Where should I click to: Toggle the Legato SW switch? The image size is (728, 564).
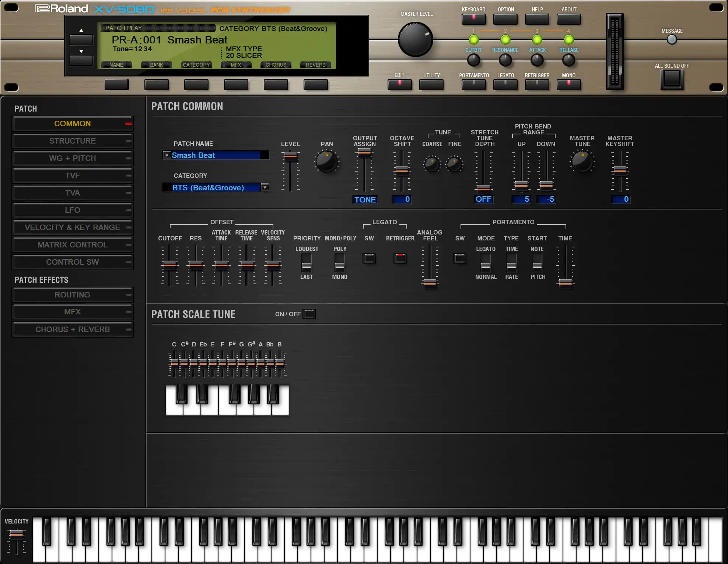click(369, 258)
